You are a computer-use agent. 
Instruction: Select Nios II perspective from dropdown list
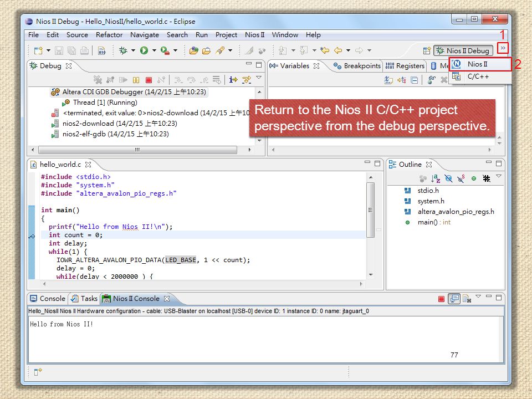(480, 64)
